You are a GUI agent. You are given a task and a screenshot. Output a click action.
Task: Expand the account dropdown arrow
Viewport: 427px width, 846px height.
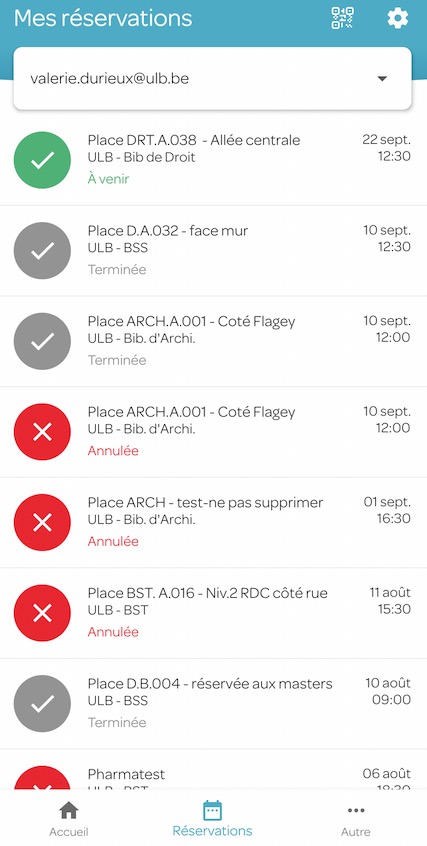382,79
